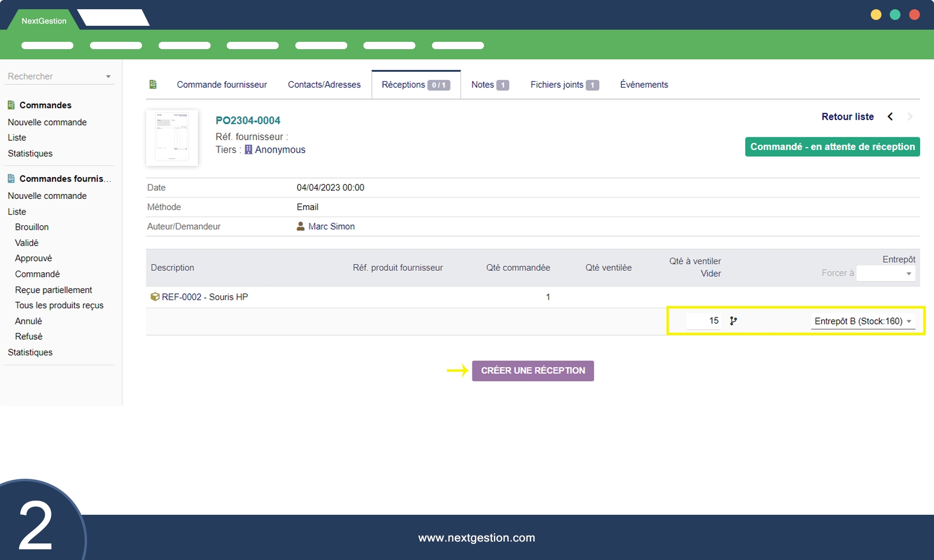This screenshot has width=934, height=560.
Task: Click the Vider link in table header
Action: pyautogui.click(x=710, y=273)
